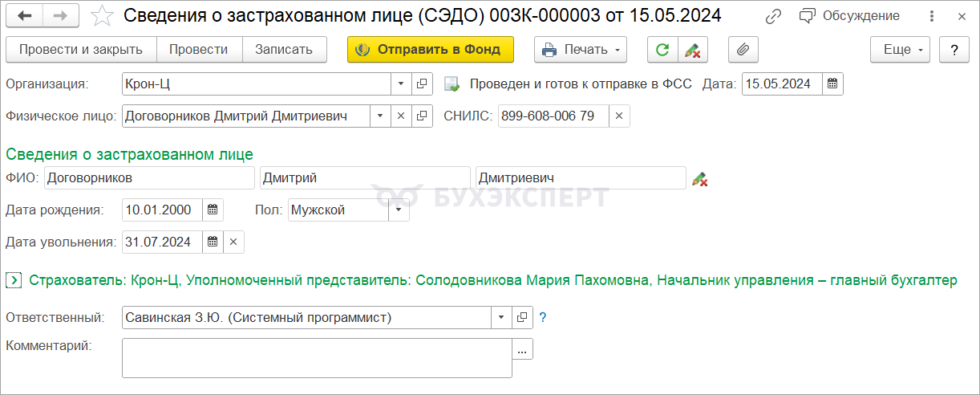Copy link to this document
This screenshot has width=980, height=395.
pyautogui.click(x=773, y=16)
